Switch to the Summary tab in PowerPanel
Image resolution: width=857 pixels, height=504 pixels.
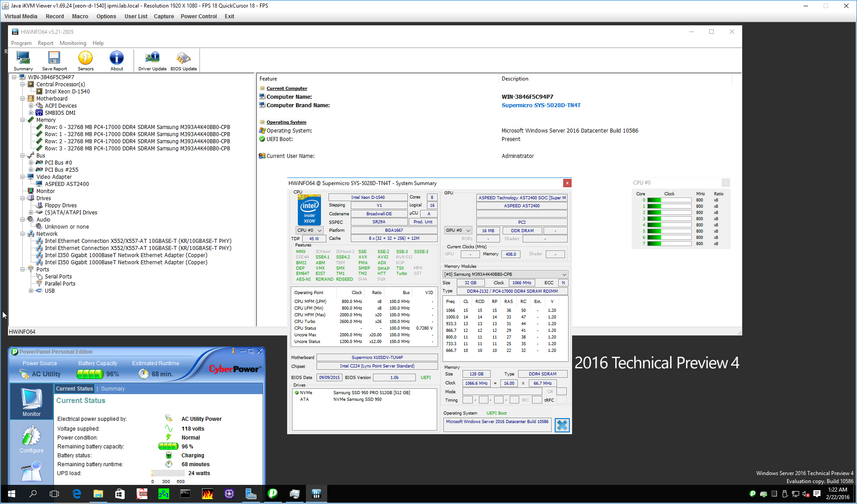click(x=113, y=389)
